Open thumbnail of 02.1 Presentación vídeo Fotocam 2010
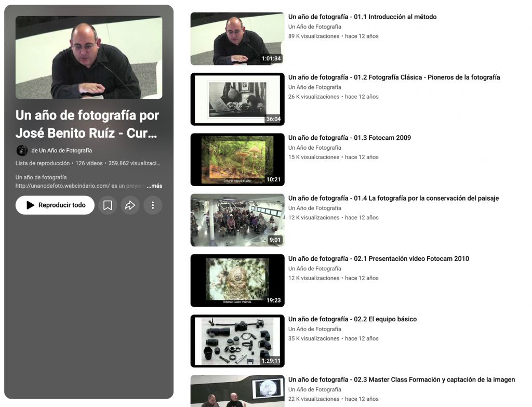 coord(237,280)
